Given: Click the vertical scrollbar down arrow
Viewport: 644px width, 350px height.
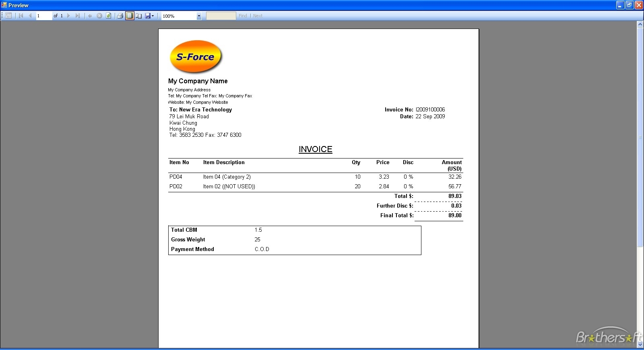Looking at the screenshot, I should pyautogui.click(x=640, y=345).
